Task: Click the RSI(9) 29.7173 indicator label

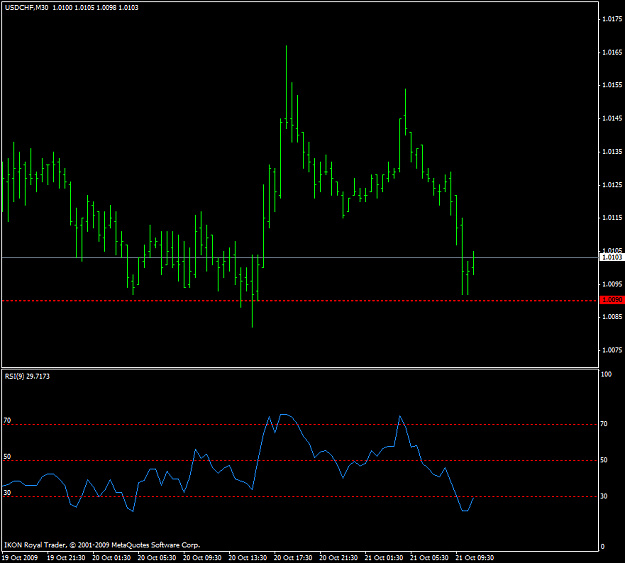Action: pos(27,376)
